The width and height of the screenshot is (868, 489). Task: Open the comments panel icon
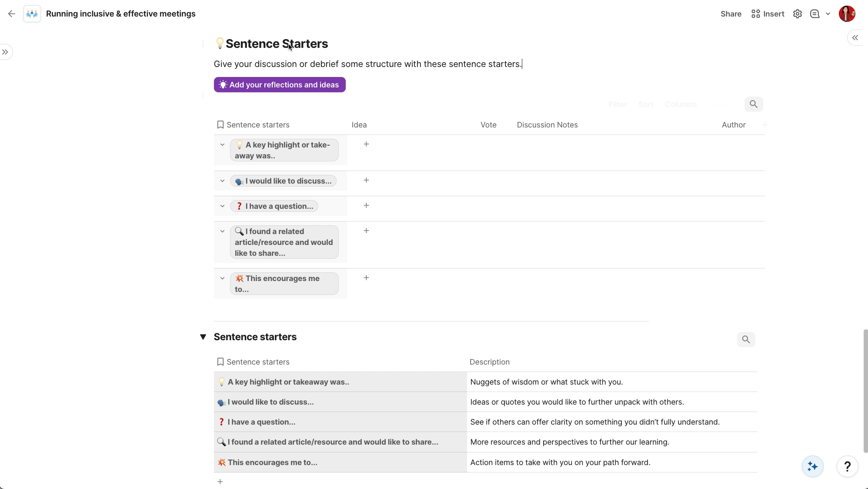point(815,14)
